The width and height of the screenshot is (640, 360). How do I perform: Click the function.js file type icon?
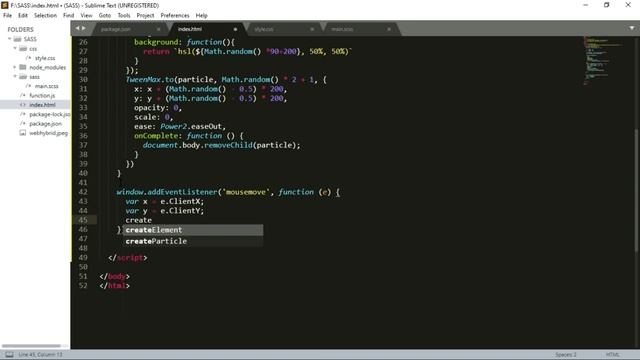tap(23, 96)
